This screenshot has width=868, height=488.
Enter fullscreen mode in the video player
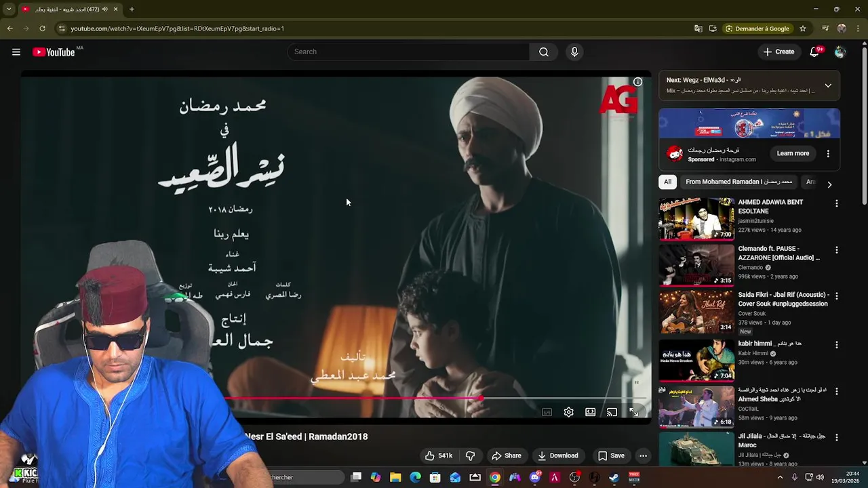tap(633, 412)
